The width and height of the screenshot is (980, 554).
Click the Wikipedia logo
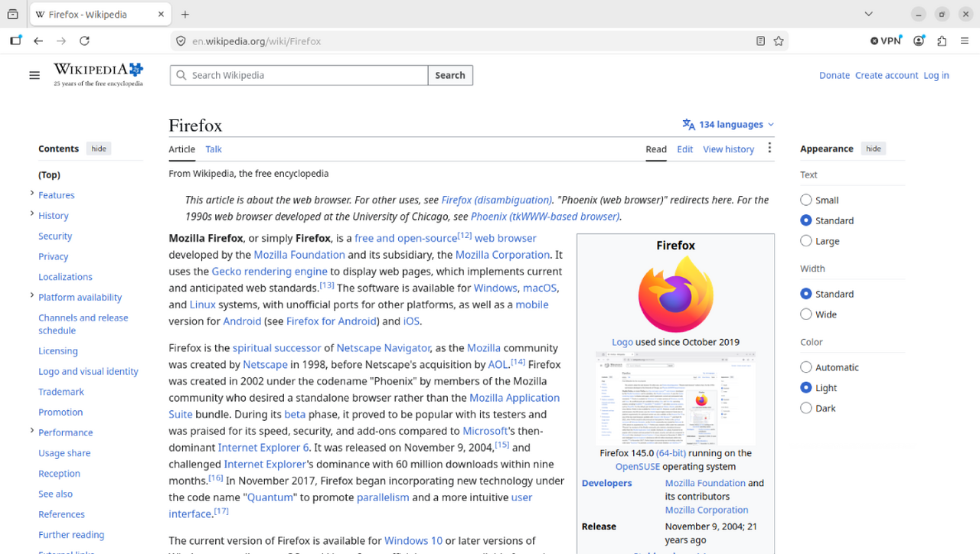click(98, 74)
